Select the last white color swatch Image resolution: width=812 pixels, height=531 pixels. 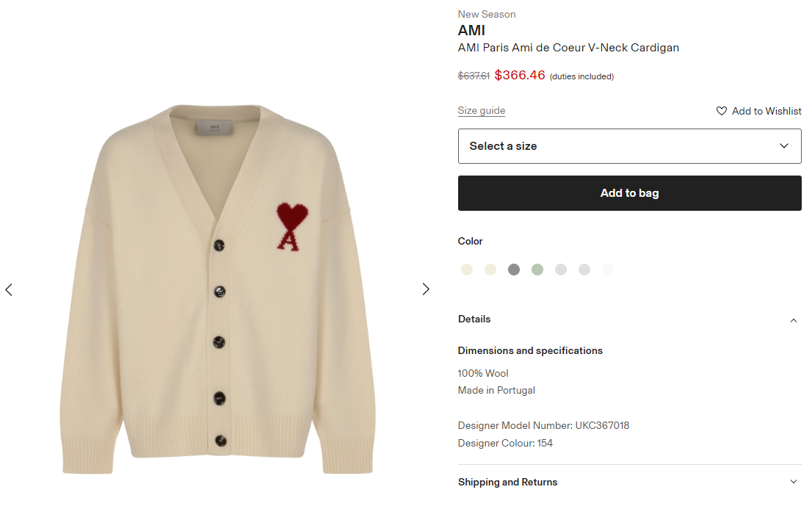click(608, 270)
